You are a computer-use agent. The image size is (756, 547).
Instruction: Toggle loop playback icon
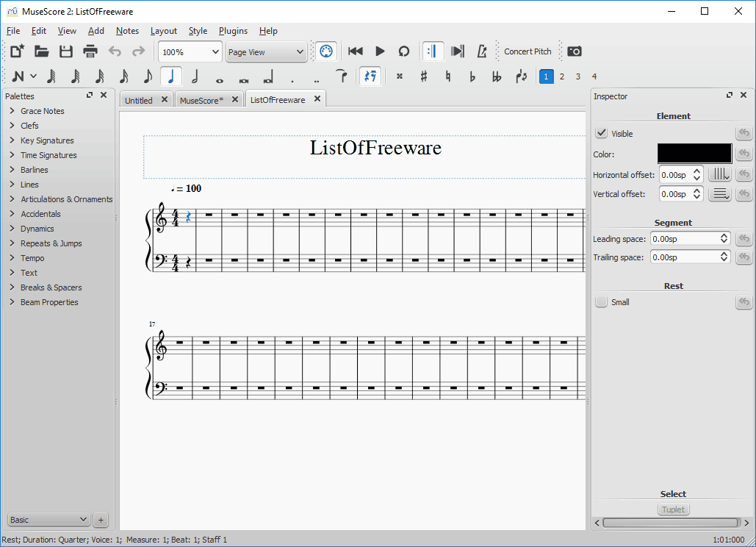tap(404, 51)
